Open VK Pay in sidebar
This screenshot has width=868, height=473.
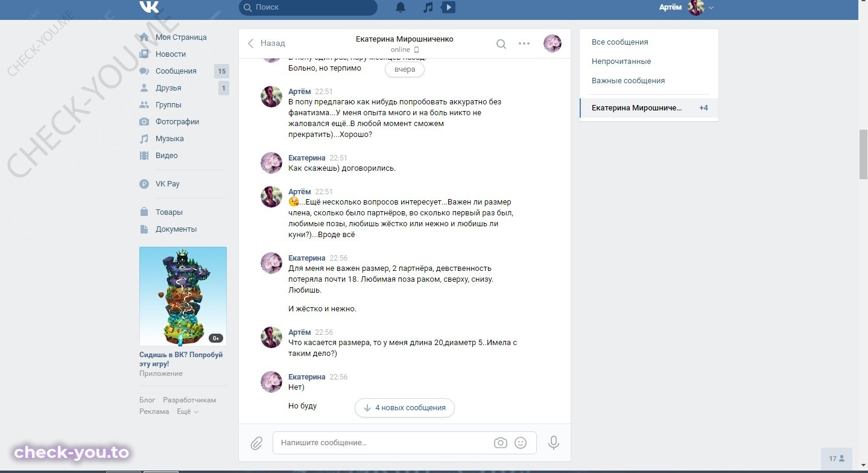[168, 184]
